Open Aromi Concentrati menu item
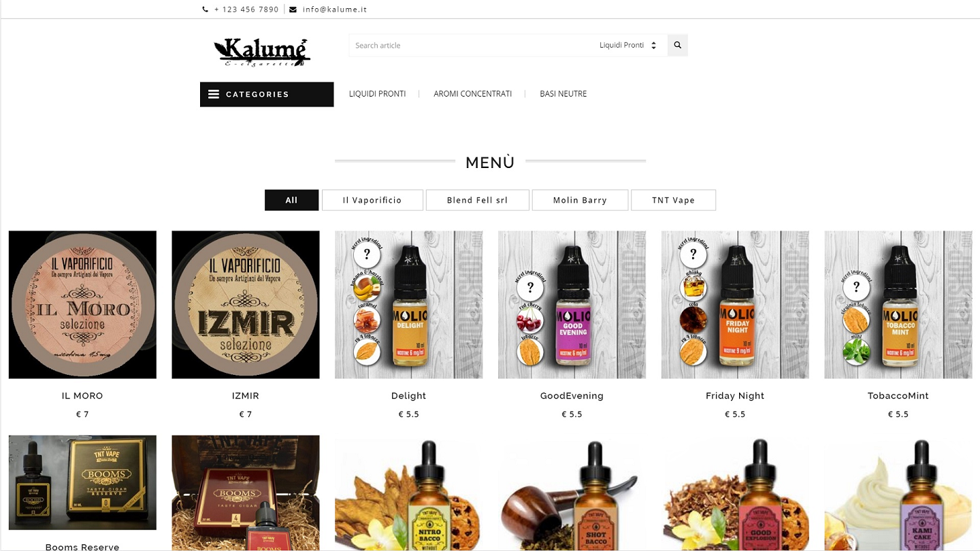 pyautogui.click(x=472, y=94)
